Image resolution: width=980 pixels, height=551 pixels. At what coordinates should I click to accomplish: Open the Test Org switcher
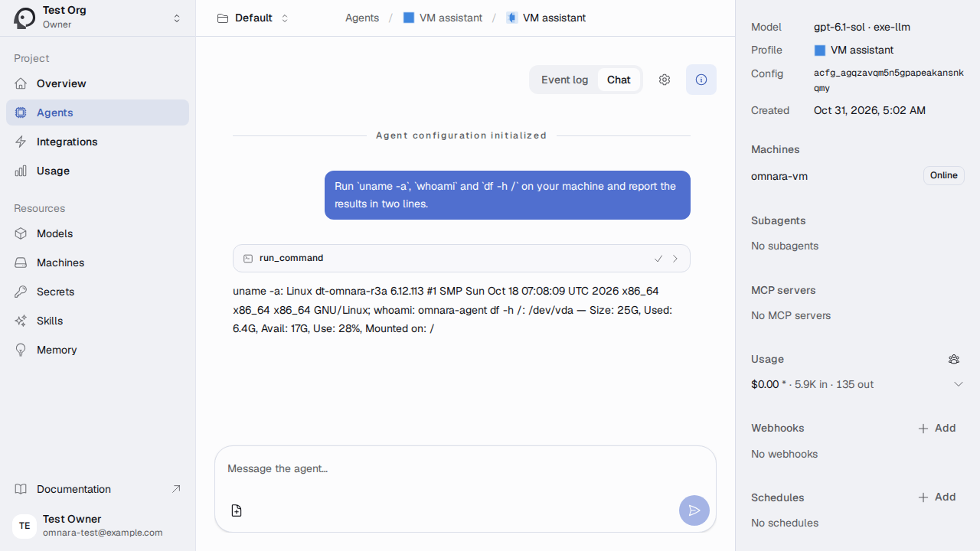tap(97, 18)
